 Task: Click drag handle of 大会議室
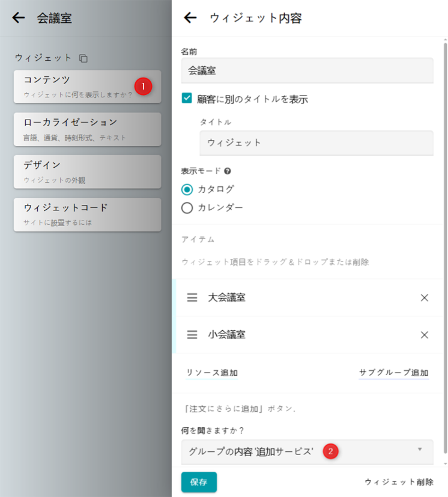pyautogui.click(x=192, y=297)
